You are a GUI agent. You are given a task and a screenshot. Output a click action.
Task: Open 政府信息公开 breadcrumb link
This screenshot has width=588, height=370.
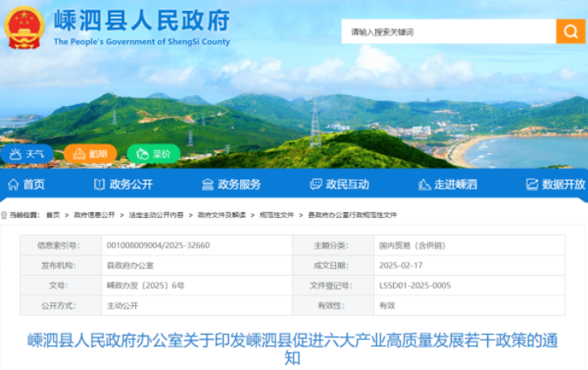tap(94, 214)
